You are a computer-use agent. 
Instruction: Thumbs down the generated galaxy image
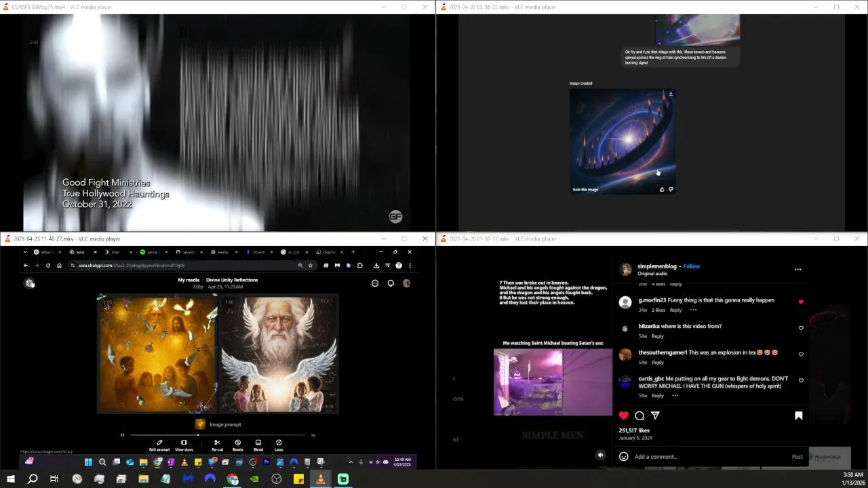pyautogui.click(x=671, y=189)
